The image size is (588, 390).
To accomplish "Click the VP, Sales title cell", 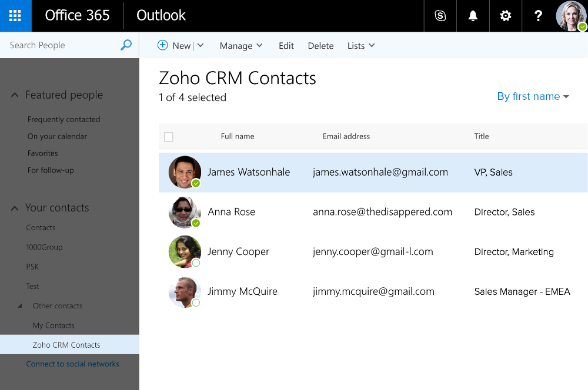I will [x=493, y=172].
